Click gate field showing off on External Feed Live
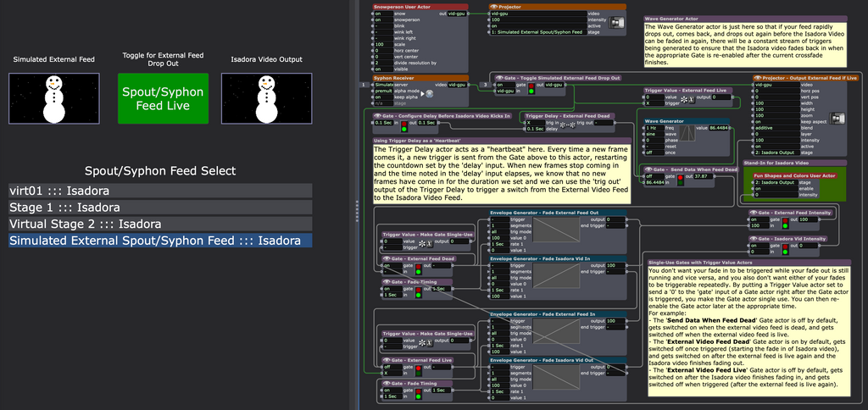This screenshot has width=868, height=410. coord(392,366)
